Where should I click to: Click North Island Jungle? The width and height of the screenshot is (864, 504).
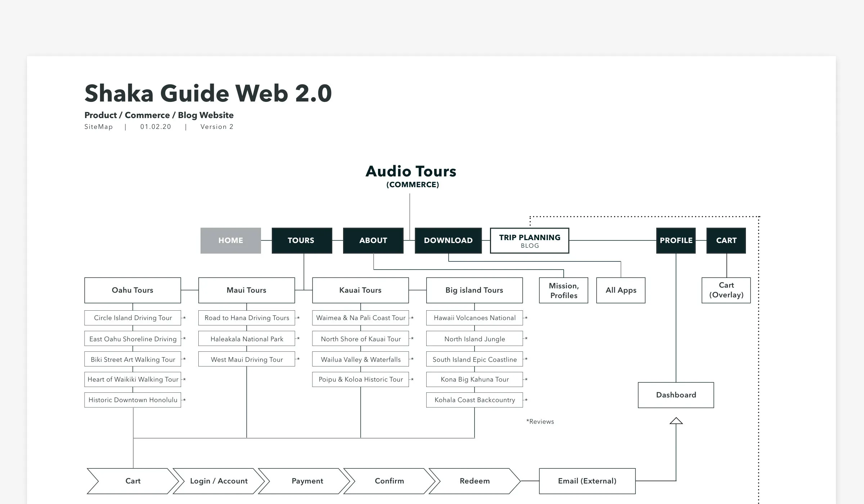point(474,339)
